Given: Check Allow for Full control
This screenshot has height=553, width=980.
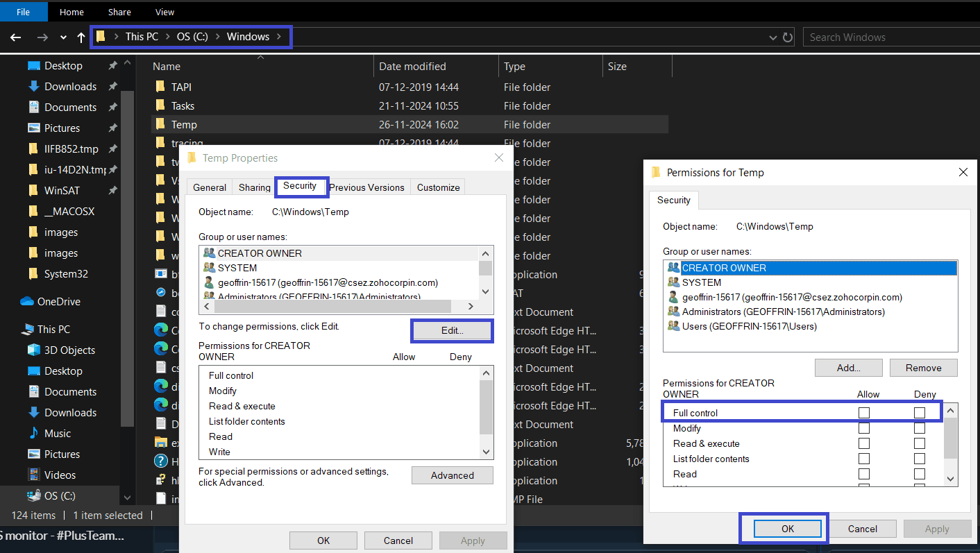Looking at the screenshot, I should [x=864, y=413].
